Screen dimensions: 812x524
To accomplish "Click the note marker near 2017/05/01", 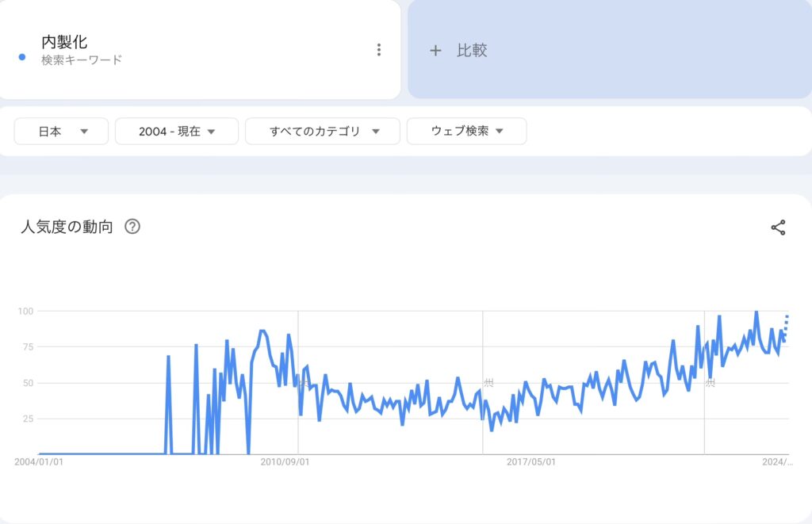I will click(x=488, y=383).
